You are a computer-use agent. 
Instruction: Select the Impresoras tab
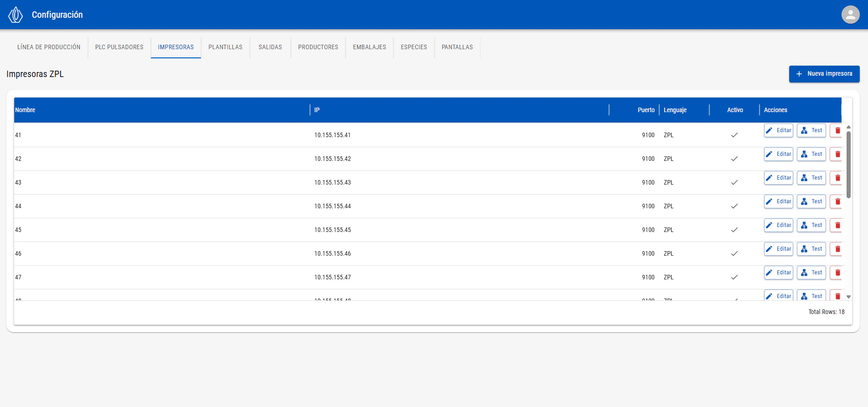176,47
